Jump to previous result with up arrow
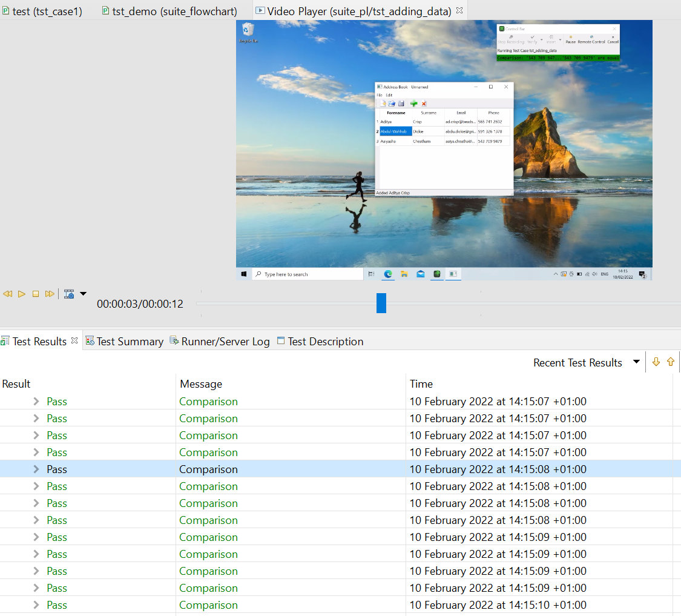 coord(670,362)
